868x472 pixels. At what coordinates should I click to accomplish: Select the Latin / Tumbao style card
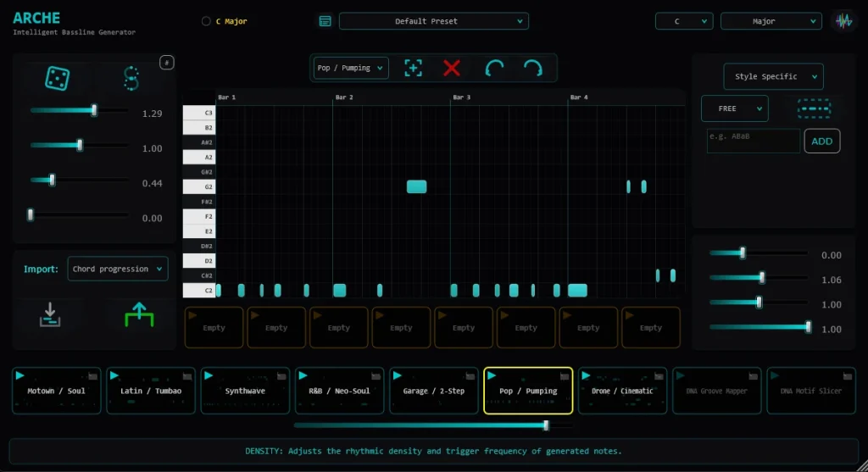(x=151, y=391)
